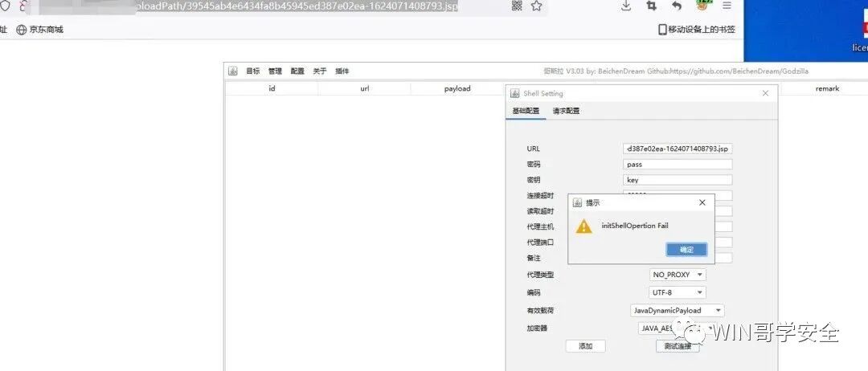Open the browser downloads arrow icon

point(626,6)
